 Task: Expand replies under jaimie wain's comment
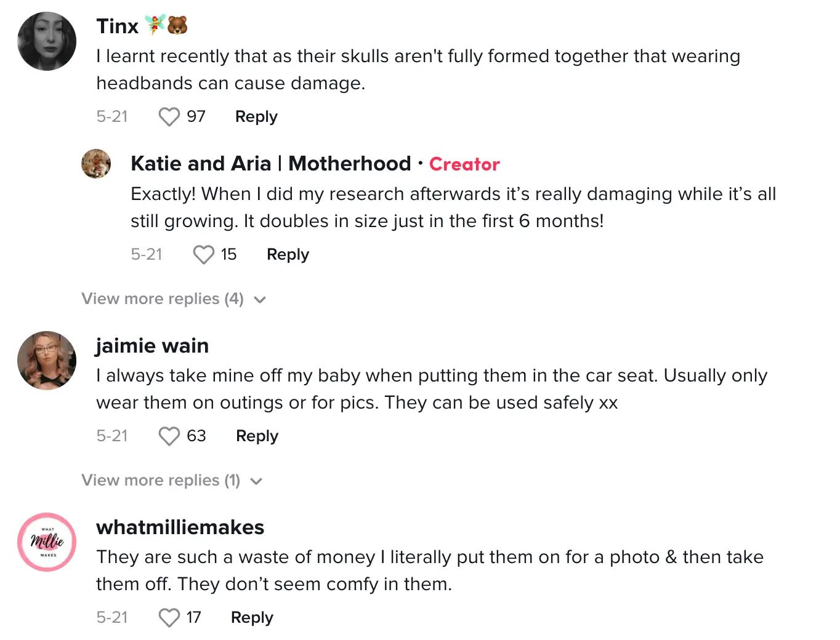point(161,481)
